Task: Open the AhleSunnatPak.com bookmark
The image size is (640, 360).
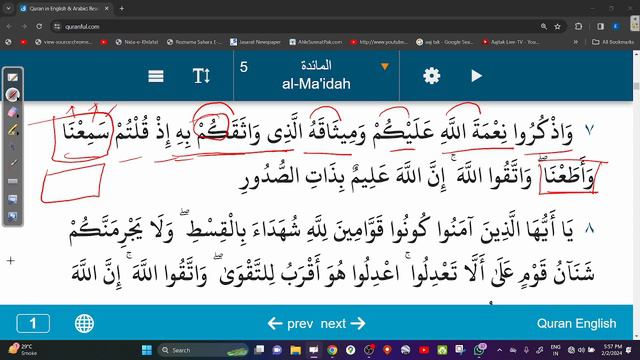Action: 316,42
